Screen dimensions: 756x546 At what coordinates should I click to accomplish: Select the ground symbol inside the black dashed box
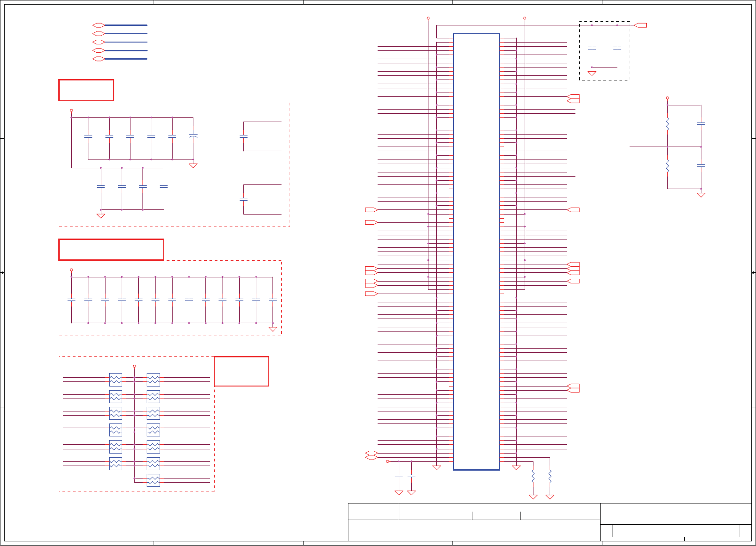pyautogui.click(x=592, y=73)
